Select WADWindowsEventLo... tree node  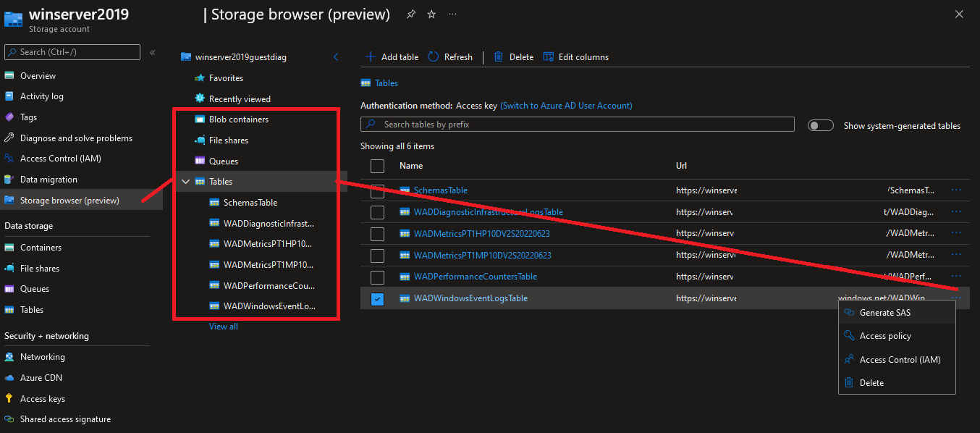click(x=269, y=306)
